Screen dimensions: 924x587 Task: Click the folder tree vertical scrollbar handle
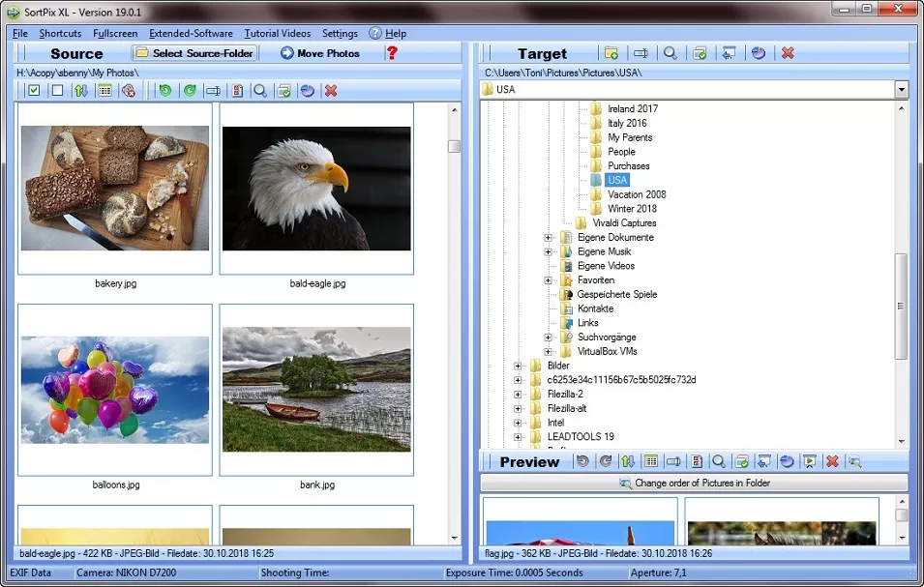(x=901, y=307)
